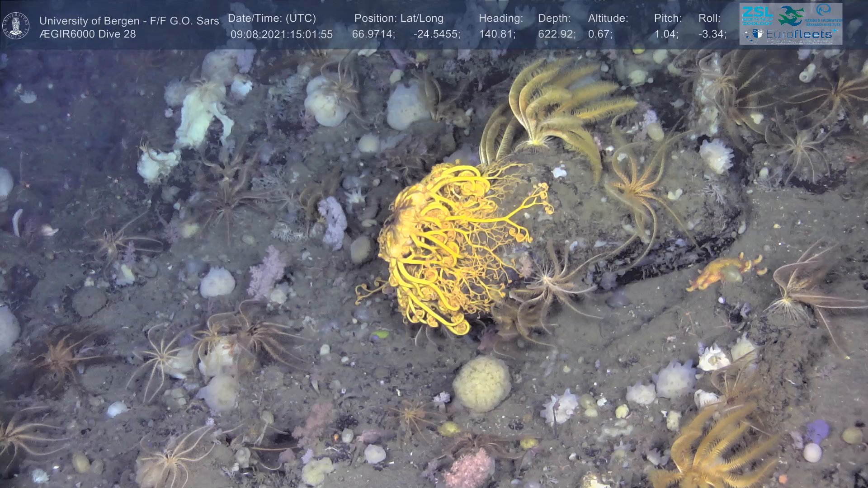Click the longitude value -24.5455
The image size is (868, 488).
coord(436,34)
